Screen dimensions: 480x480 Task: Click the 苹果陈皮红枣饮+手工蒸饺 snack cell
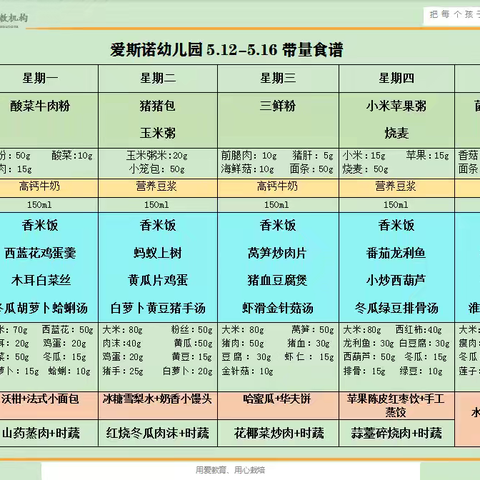(396, 406)
